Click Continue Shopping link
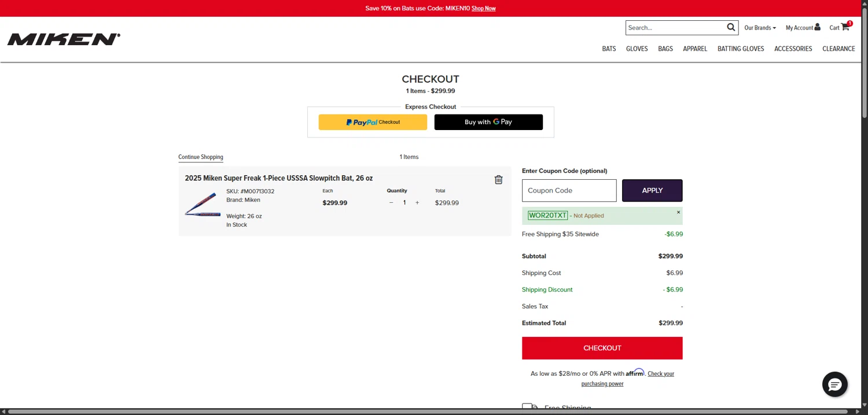868x415 pixels. pyautogui.click(x=201, y=157)
